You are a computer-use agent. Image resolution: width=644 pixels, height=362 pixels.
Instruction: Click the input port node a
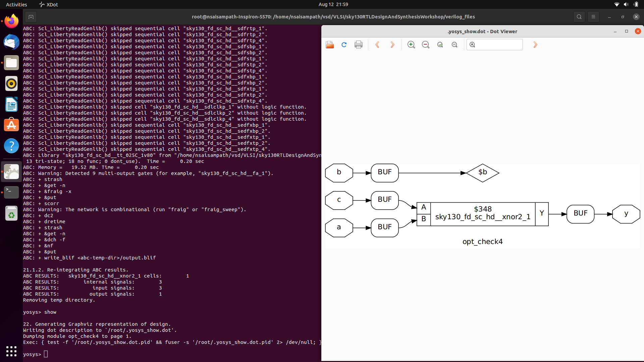pyautogui.click(x=339, y=228)
